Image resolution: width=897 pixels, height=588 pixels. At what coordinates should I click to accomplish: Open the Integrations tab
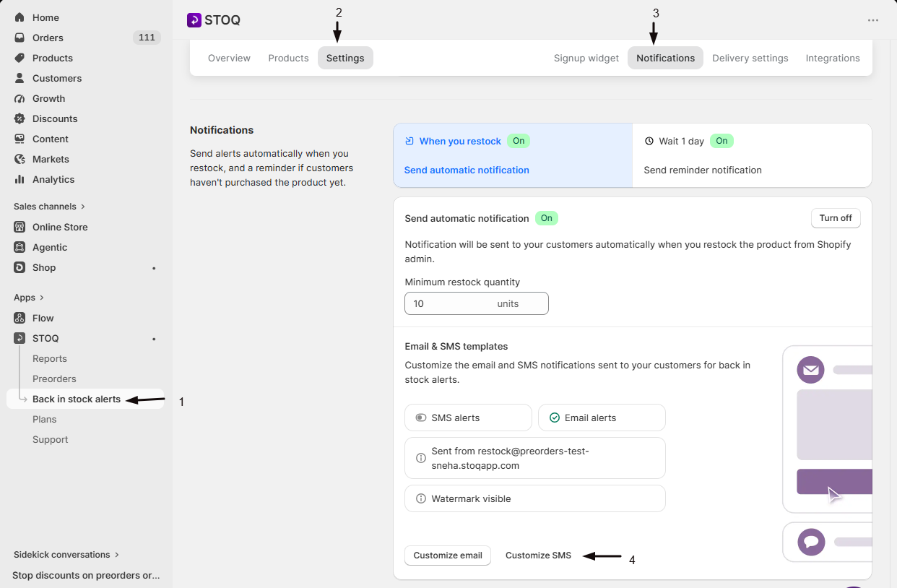833,58
